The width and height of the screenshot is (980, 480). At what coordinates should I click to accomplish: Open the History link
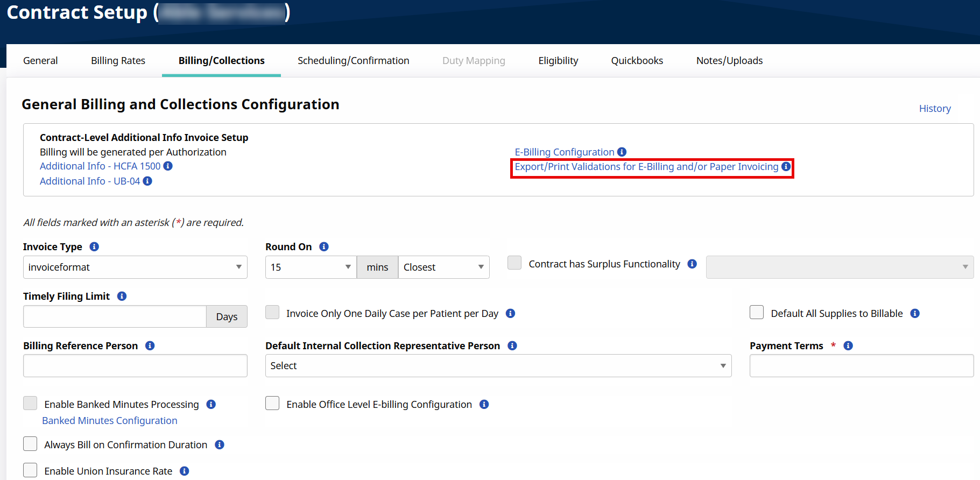click(x=934, y=109)
